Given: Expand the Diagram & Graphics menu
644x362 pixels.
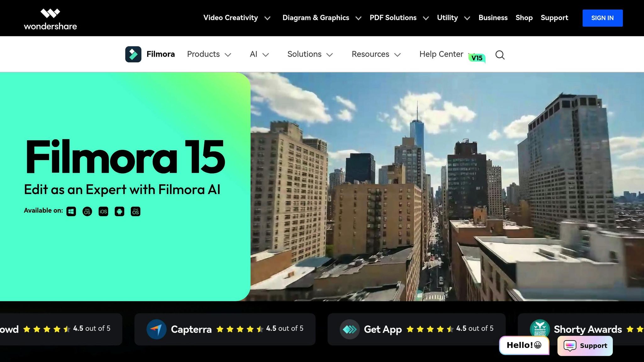Looking at the screenshot, I should click(x=322, y=18).
